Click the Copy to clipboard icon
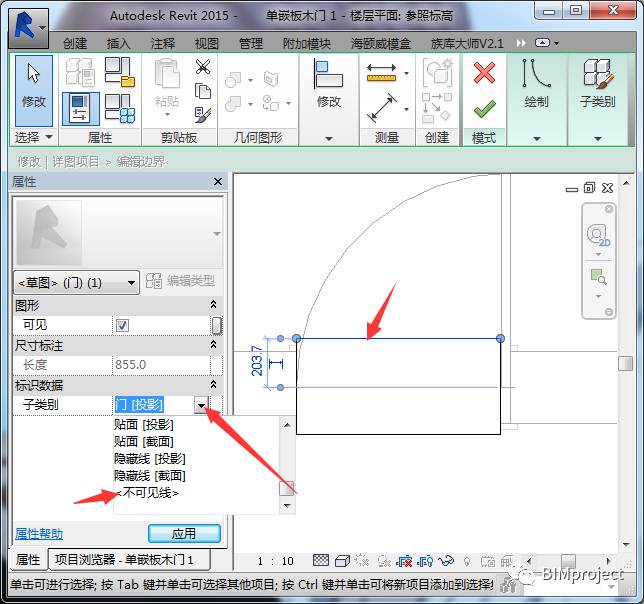 202,91
